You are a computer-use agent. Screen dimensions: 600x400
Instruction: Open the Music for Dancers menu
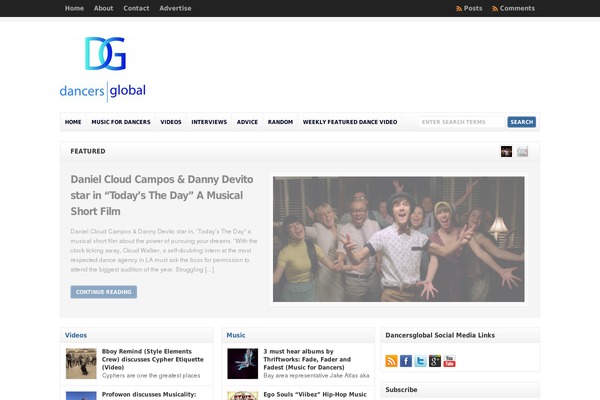pos(120,122)
